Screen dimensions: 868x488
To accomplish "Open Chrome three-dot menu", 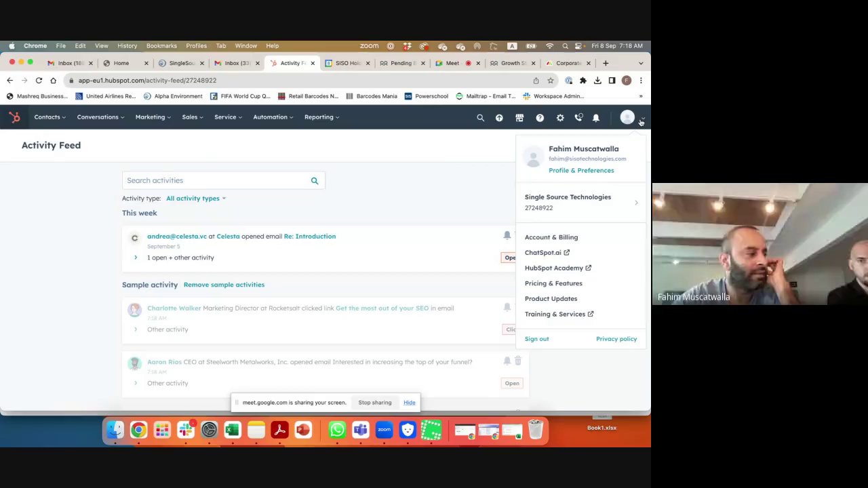I will coord(641,80).
